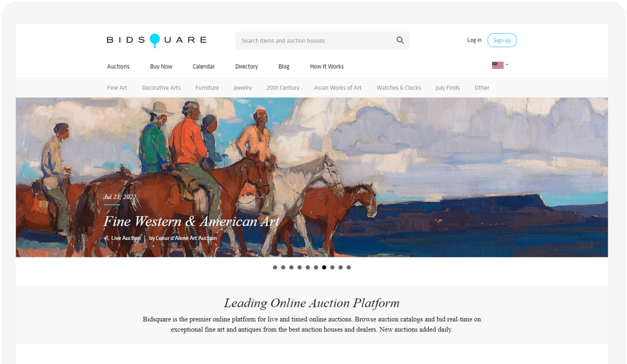This screenshot has height=364, width=627.
Task: Click the Sign up button
Action: pos(502,40)
